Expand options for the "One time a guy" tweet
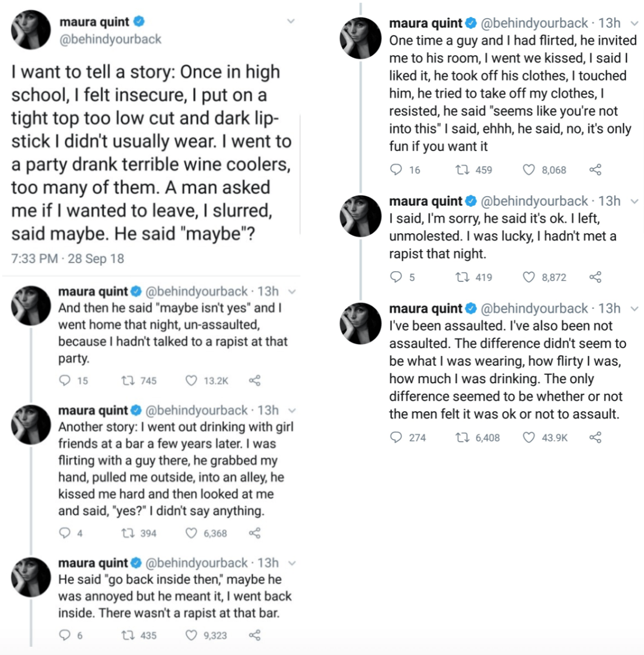Image resolution: width=644 pixels, height=655 pixels. tap(634, 23)
